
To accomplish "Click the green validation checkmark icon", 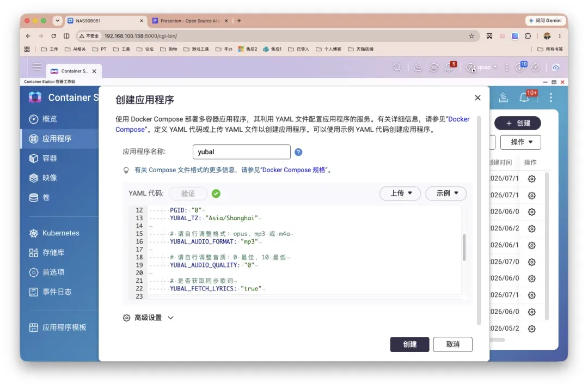I will 216,193.
